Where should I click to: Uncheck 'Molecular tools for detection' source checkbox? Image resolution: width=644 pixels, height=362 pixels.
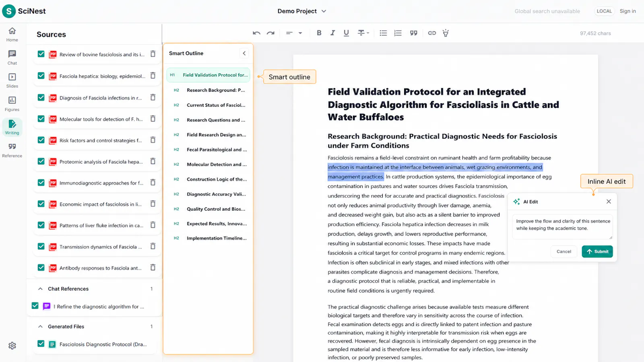(41, 119)
